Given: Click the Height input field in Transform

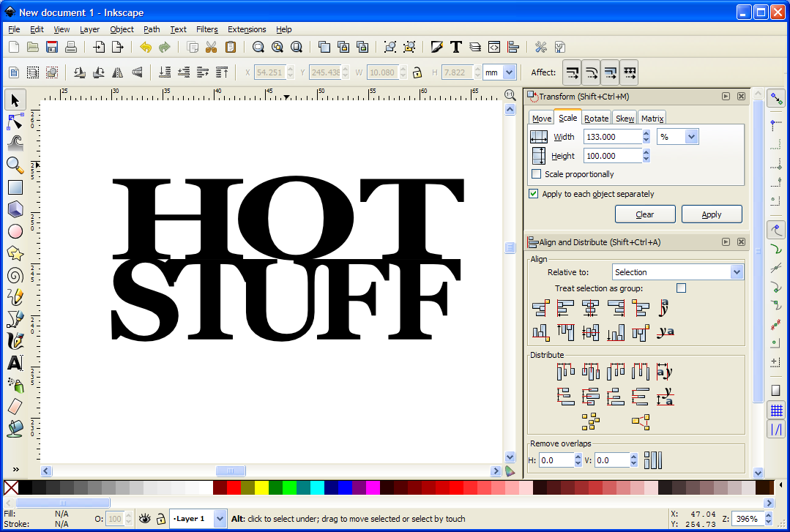Looking at the screenshot, I should (x=613, y=156).
